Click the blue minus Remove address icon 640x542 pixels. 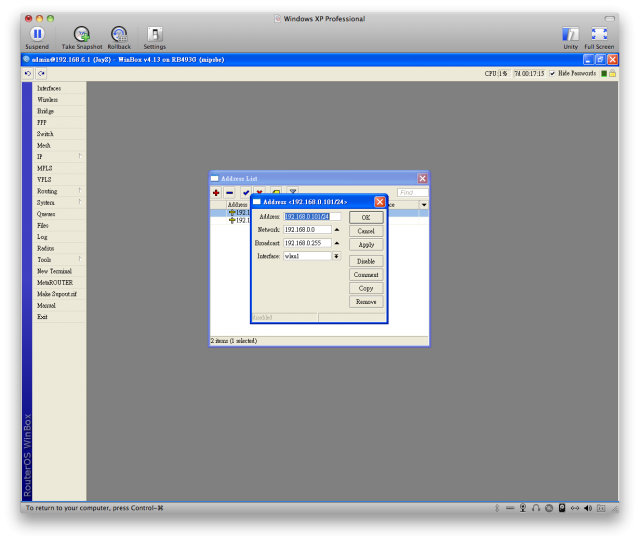pos(230,193)
